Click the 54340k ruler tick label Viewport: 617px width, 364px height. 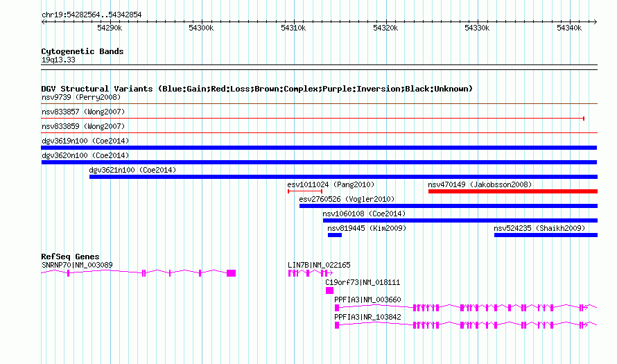click(x=569, y=28)
